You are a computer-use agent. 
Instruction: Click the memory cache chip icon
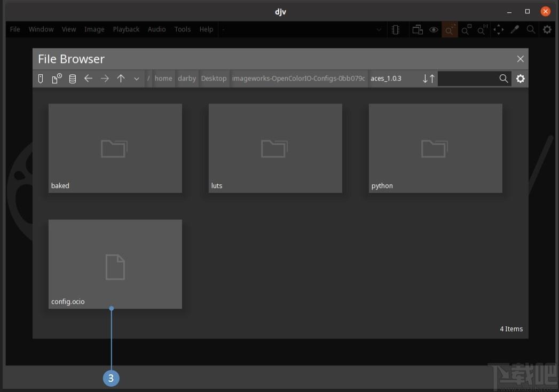coord(396,29)
